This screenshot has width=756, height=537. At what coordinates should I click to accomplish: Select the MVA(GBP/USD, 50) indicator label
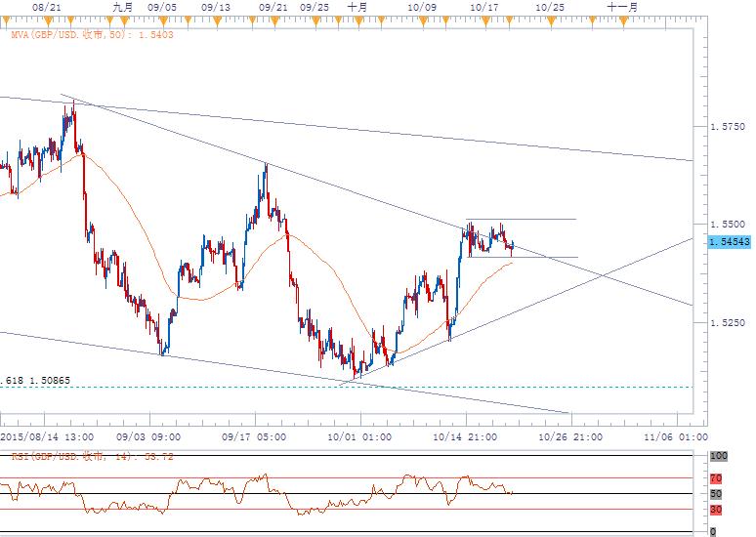click(92, 35)
